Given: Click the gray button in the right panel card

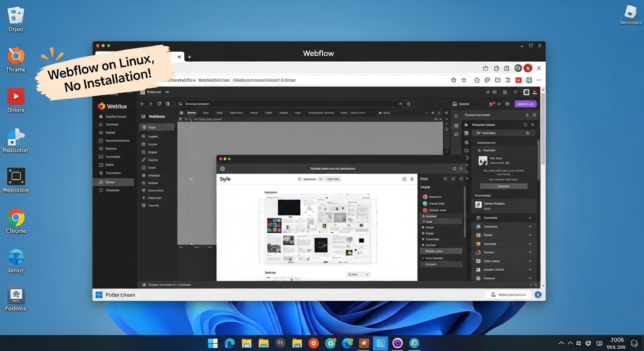Looking at the screenshot, I should point(504,186).
